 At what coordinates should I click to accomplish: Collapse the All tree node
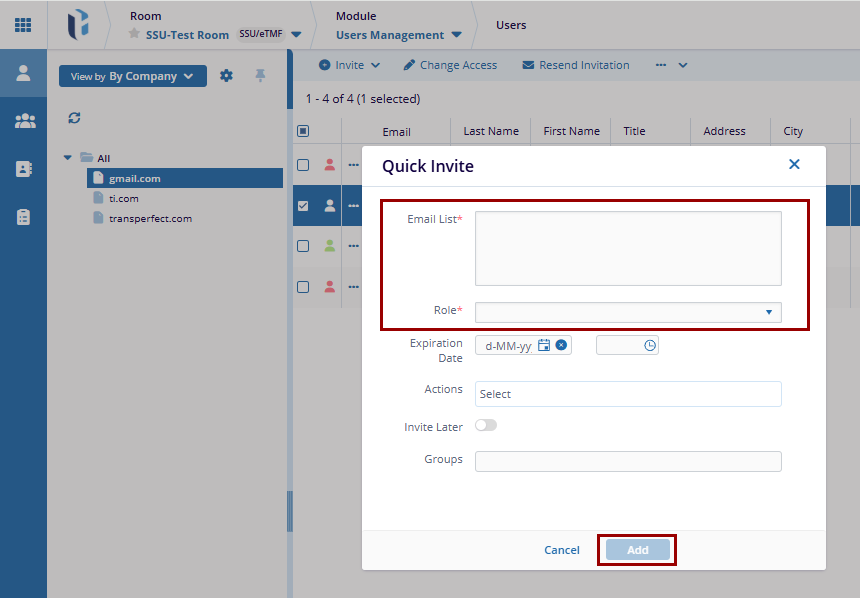(67, 158)
